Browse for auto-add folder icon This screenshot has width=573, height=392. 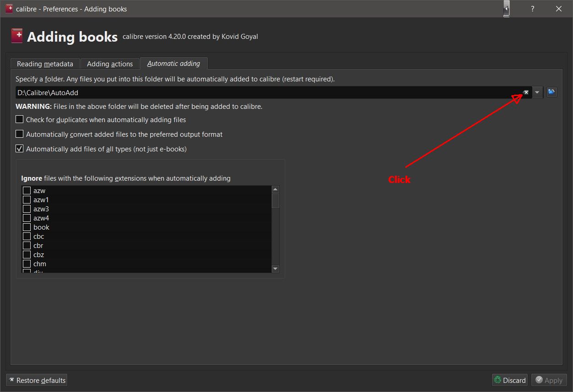[x=552, y=92]
